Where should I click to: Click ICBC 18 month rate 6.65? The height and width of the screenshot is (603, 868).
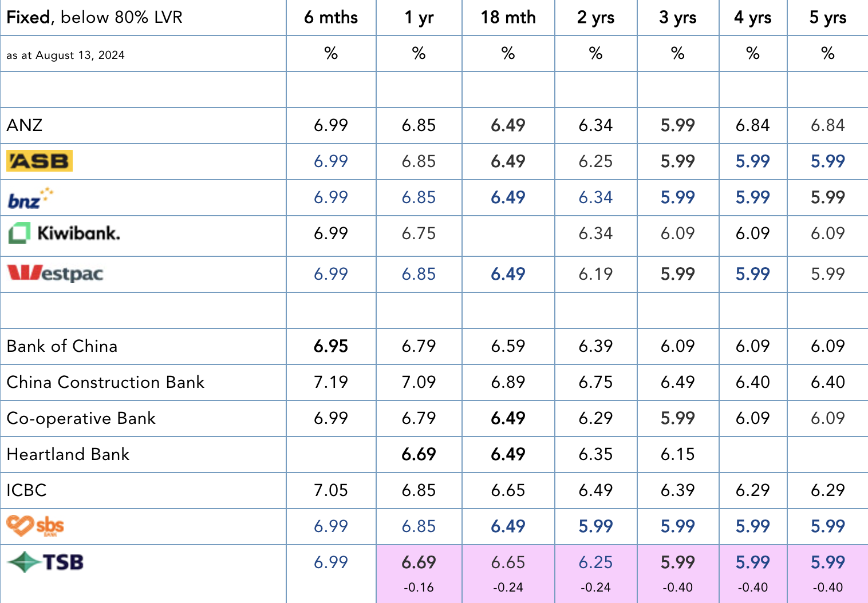click(508, 490)
